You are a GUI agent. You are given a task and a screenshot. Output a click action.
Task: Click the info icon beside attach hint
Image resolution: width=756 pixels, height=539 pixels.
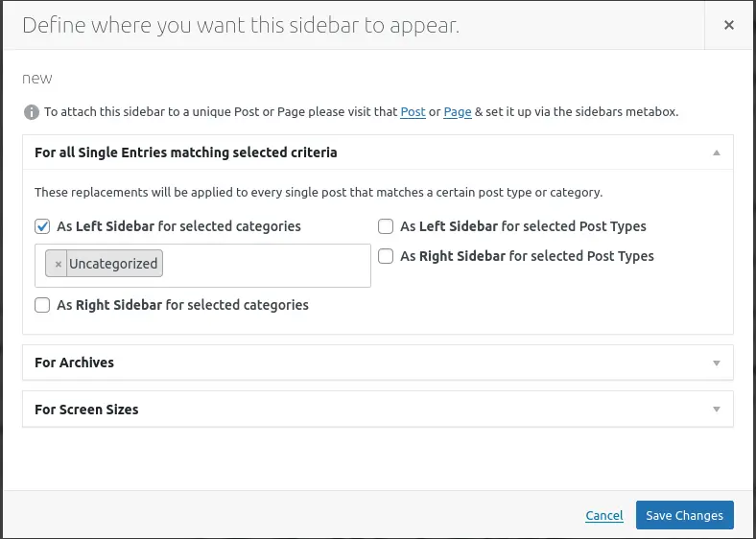click(x=32, y=112)
